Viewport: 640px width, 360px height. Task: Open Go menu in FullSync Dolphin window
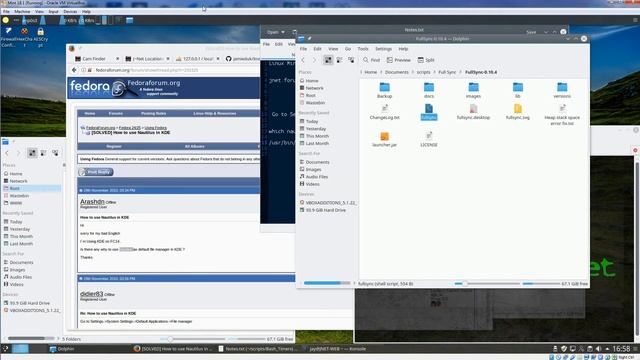pos(348,49)
